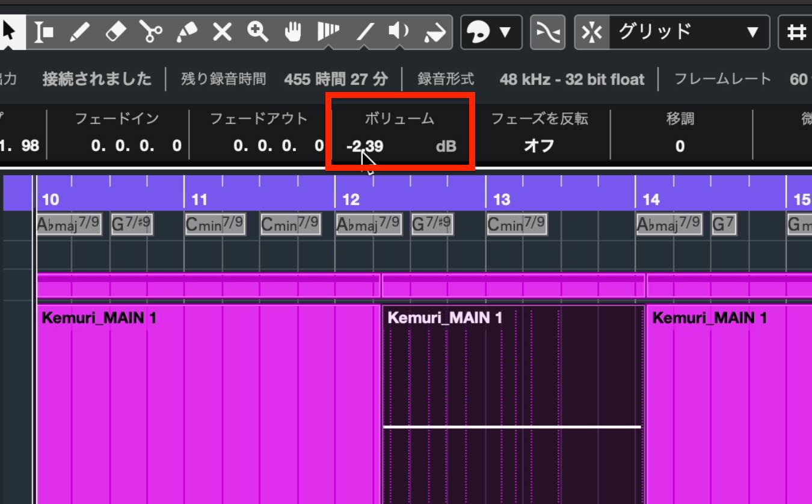The image size is (812, 504).
Task: Select the Zoom magnifier tool
Action: coord(257,32)
